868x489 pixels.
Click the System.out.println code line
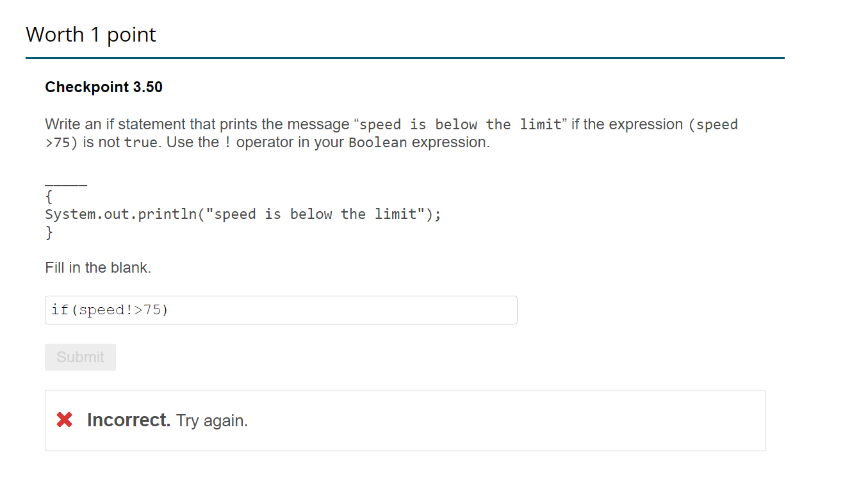(x=242, y=214)
